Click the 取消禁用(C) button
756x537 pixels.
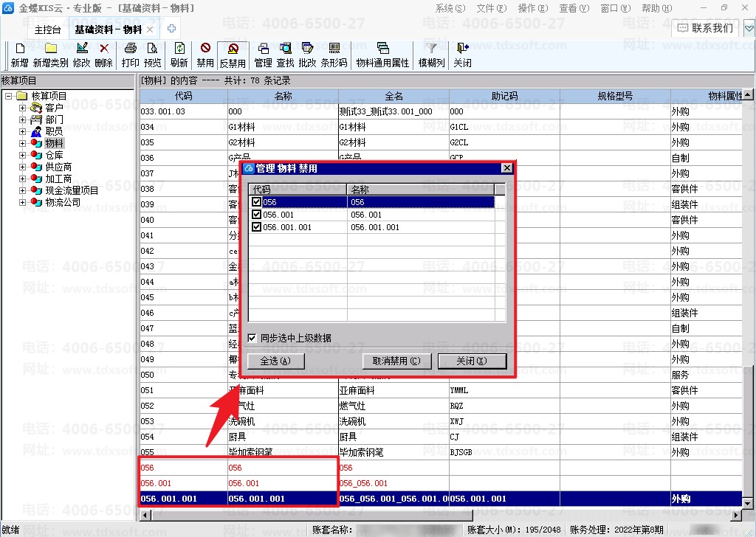(396, 361)
